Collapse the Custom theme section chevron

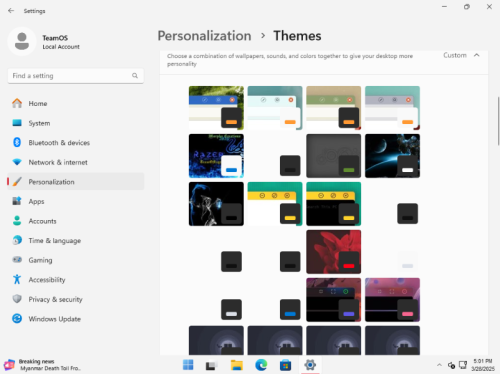[477, 55]
